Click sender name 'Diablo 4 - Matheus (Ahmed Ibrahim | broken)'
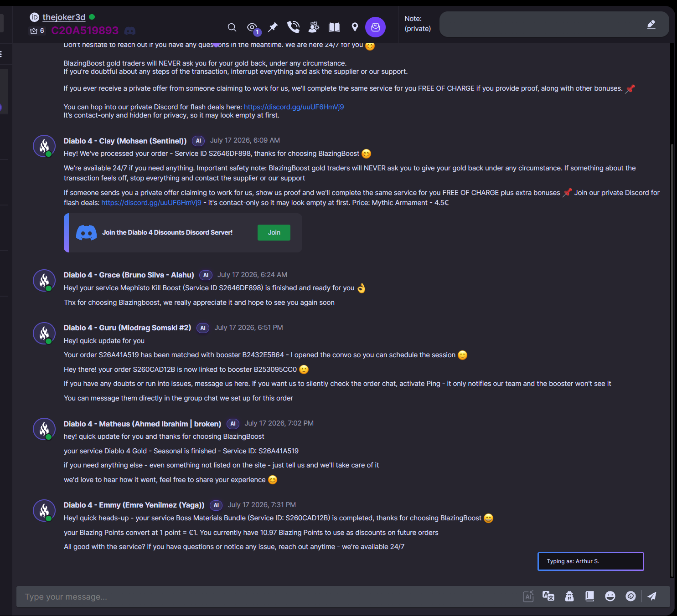Screen dimensions: 677x616 tap(142, 424)
